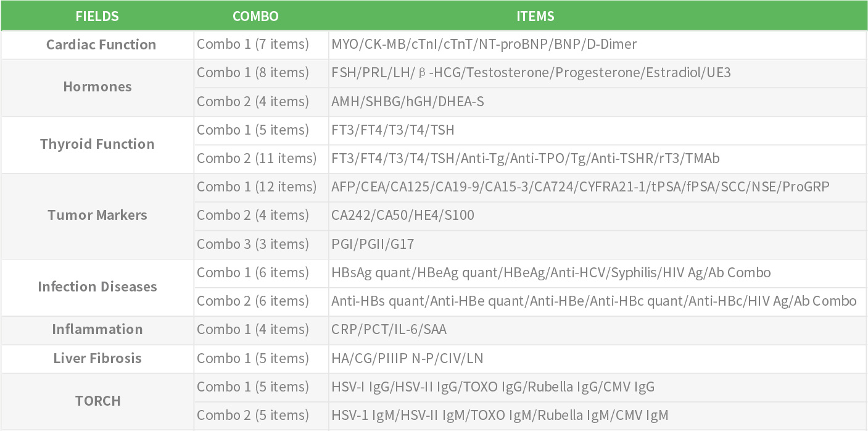Click the FT3/FT4/T3/T4/TSH five-item cell

(x=393, y=130)
